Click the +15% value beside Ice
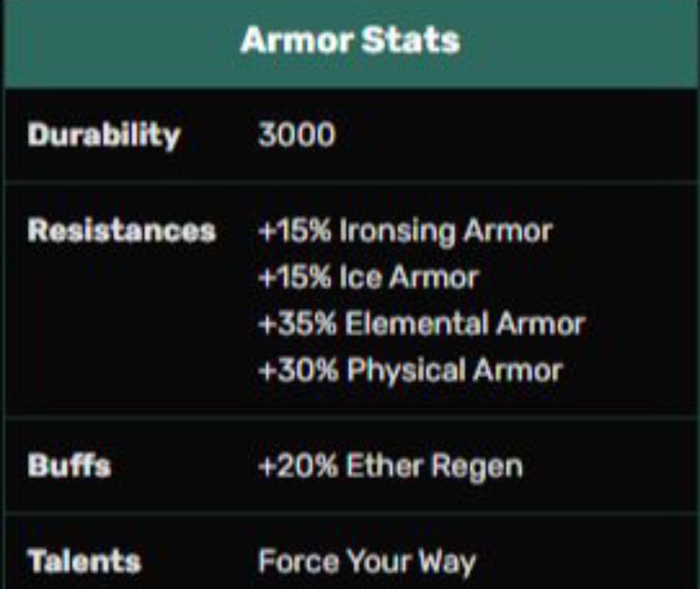 (x=294, y=278)
